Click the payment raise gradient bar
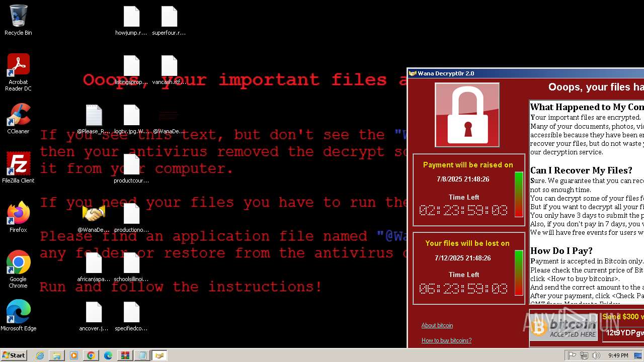 point(519,195)
